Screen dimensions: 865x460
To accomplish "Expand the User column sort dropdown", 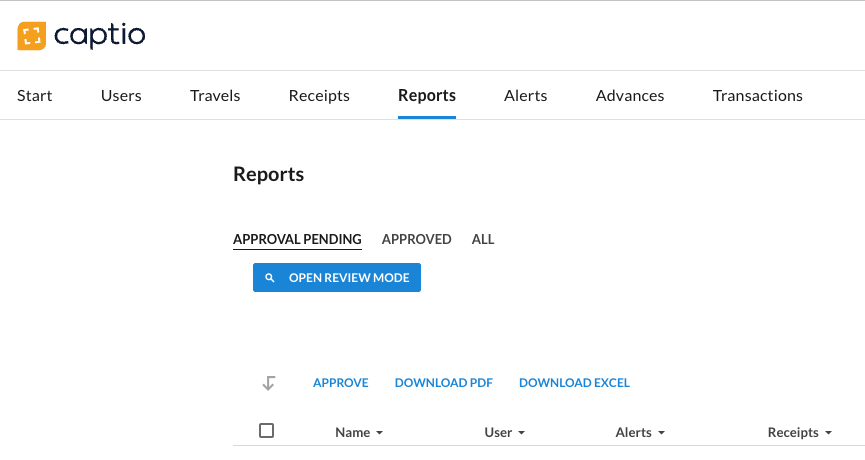I will (x=521, y=434).
